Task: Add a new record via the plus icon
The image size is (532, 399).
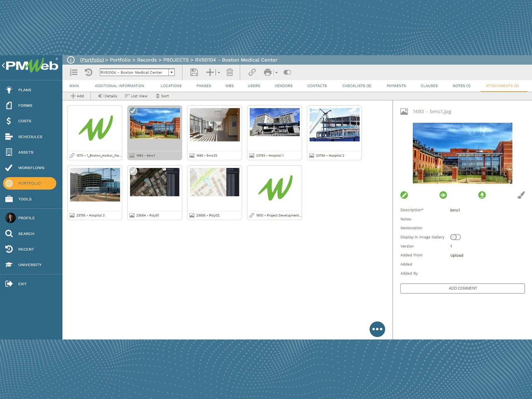Action: point(210,72)
